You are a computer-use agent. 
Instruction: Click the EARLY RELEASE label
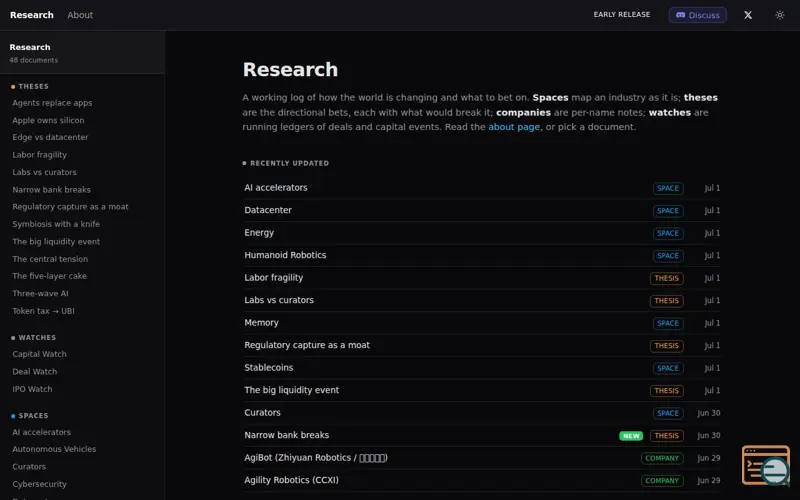[x=621, y=15]
